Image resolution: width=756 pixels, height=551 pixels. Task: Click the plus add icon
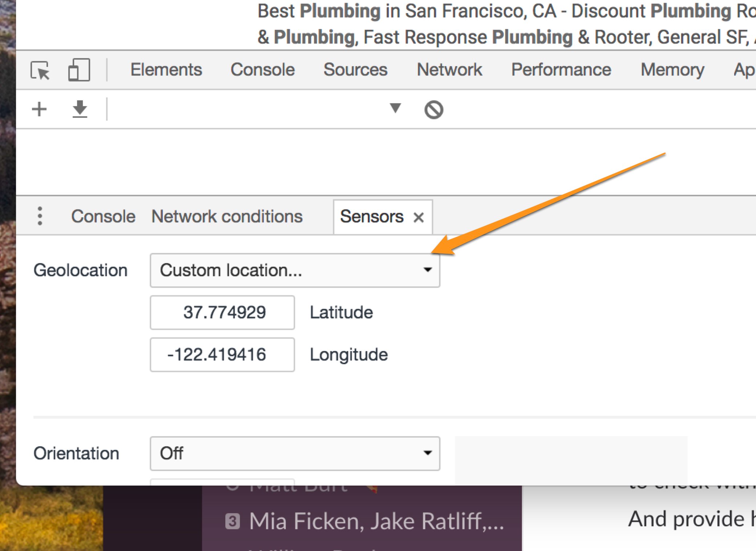[x=39, y=109]
